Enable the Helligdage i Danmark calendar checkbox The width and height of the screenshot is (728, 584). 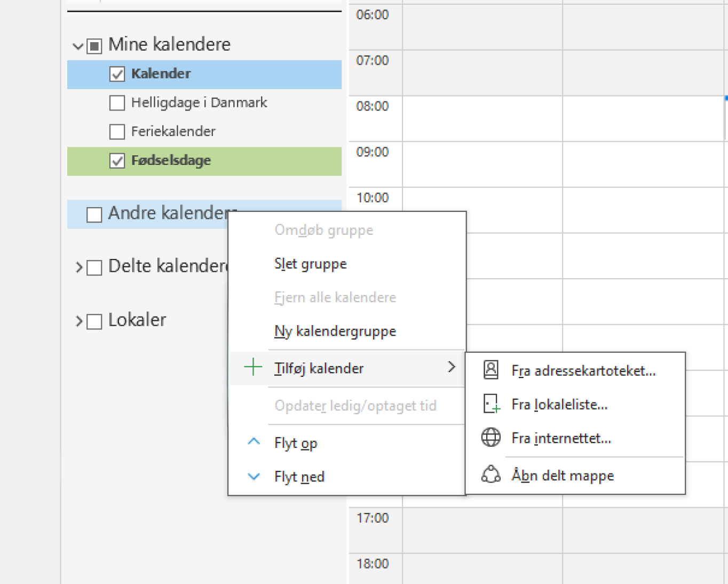pos(117,102)
